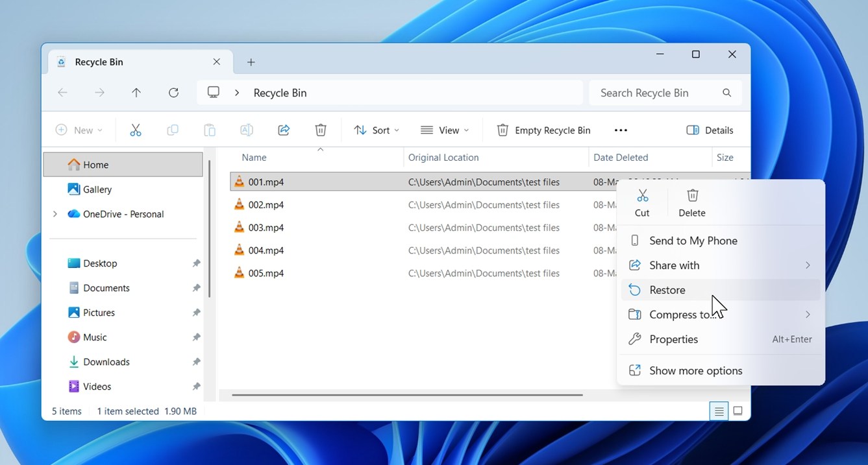The width and height of the screenshot is (868, 465).
Task: Click the Cut scissors icon in toolbar
Action: pos(136,130)
